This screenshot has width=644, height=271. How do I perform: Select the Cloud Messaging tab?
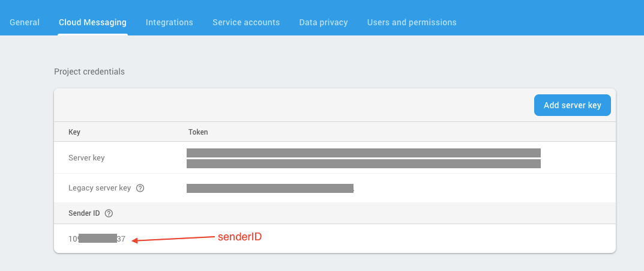coord(92,22)
